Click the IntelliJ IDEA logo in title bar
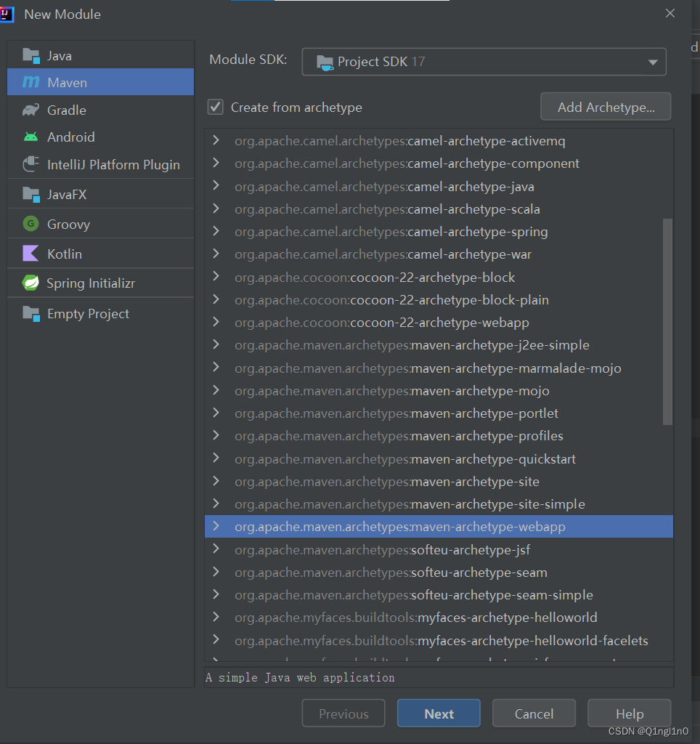This screenshot has height=744, width=700. point(7,15)
